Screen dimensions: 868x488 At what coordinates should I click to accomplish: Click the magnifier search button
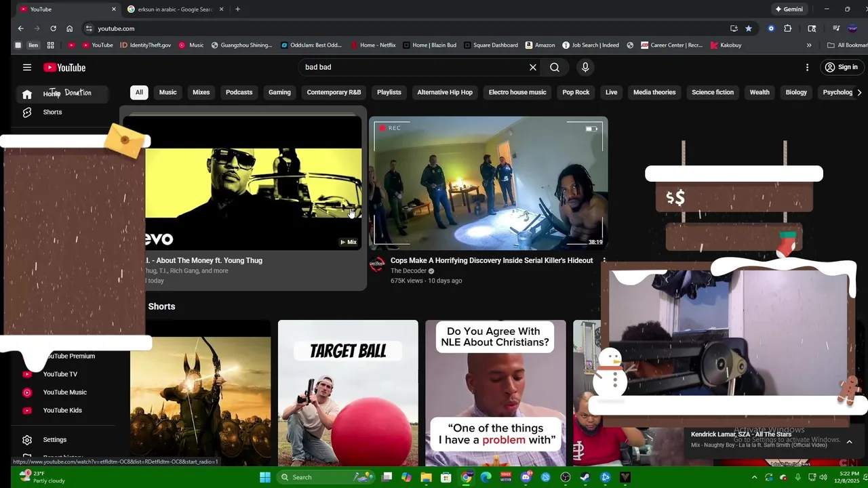[x=555, y=67]
